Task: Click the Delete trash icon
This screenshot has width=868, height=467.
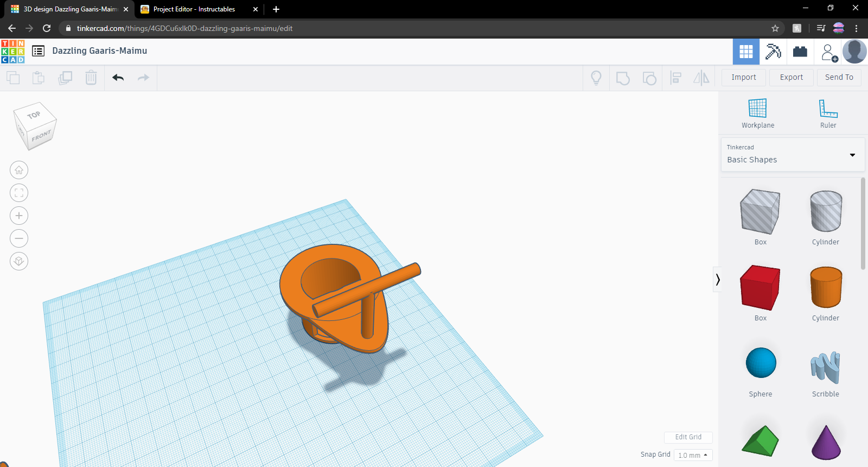Action: click(91, 78)
